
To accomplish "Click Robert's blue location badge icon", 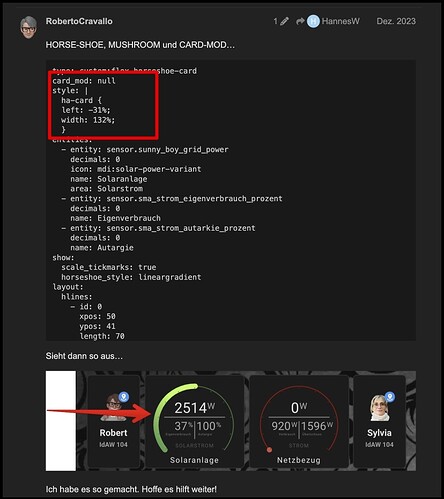I will (x=124, y=397).
